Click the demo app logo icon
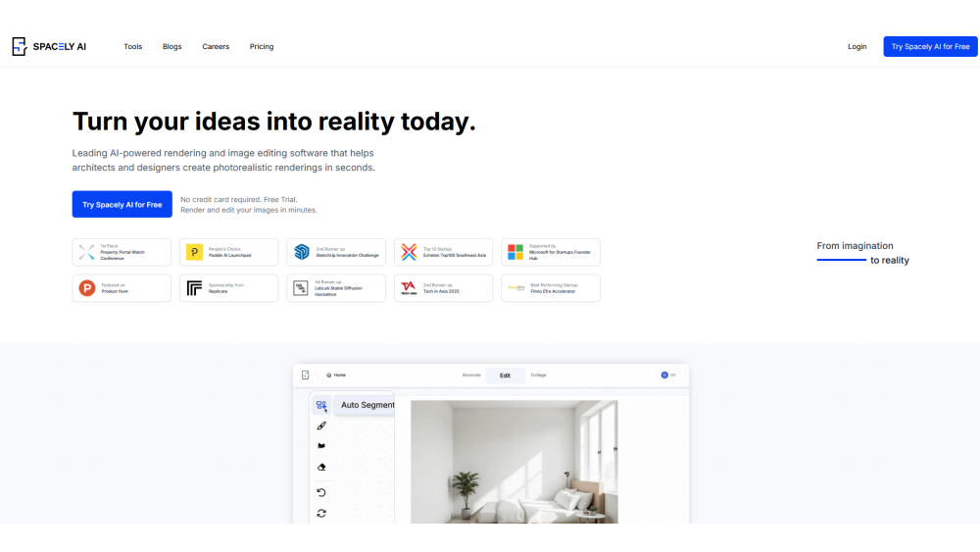 [305, 376]
